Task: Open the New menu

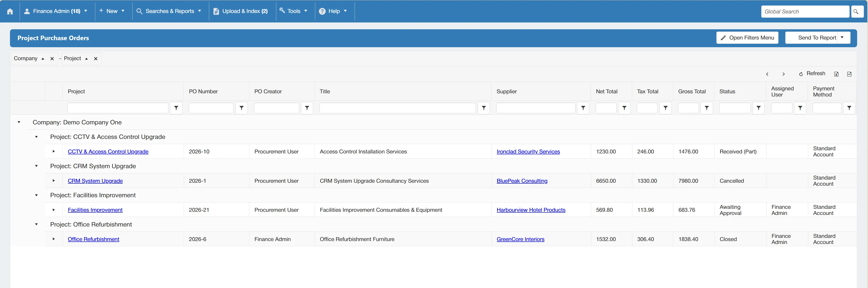Action: click(112, 11)
